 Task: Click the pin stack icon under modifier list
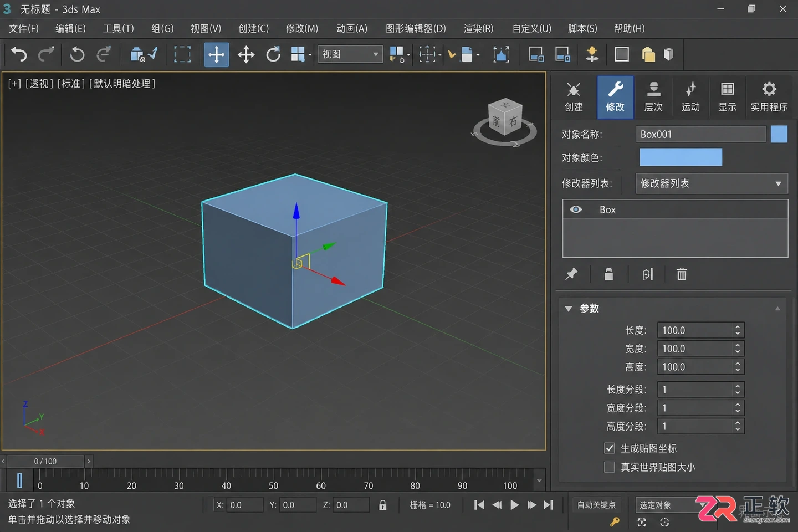point(571,274)
